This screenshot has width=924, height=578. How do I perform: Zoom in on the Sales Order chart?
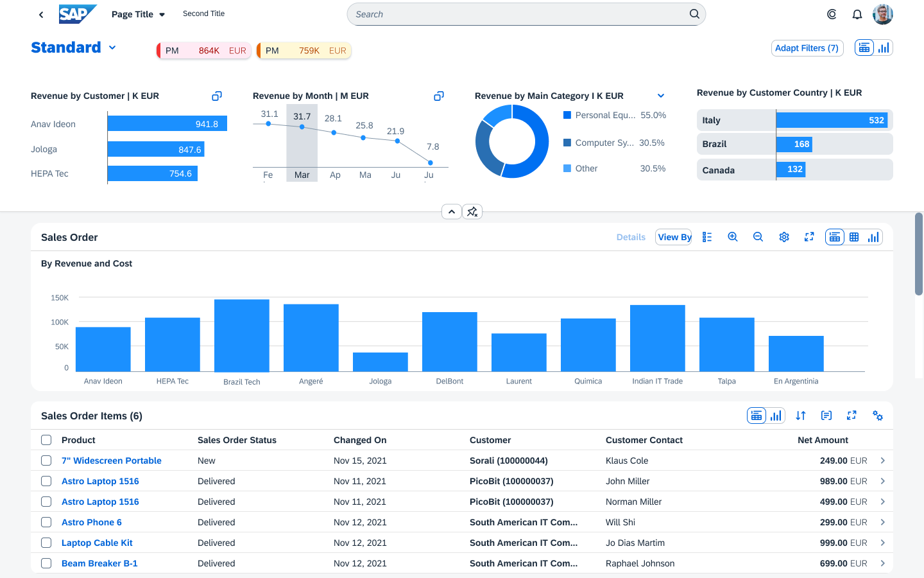coord(733,237)
